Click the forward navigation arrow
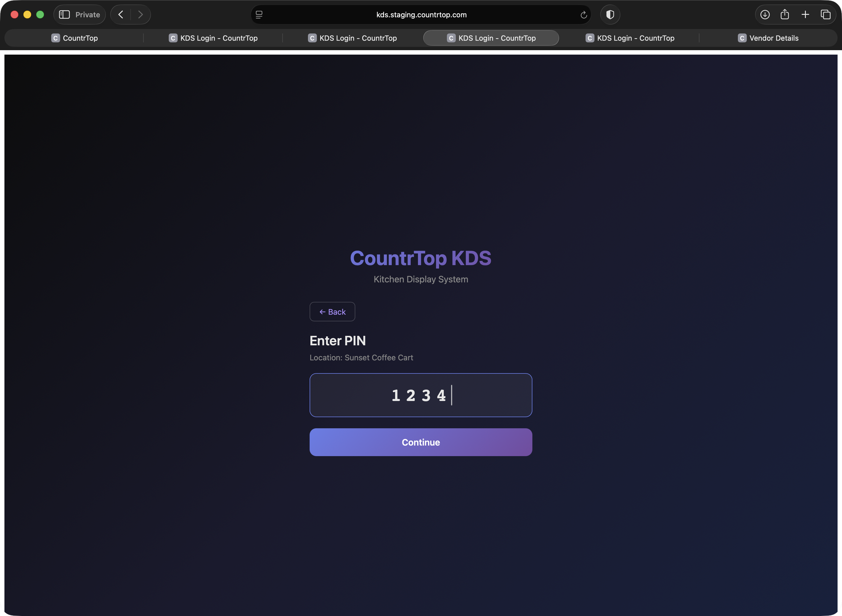The width and height of the screenshot is (842, 616). (x=140, y=14)
